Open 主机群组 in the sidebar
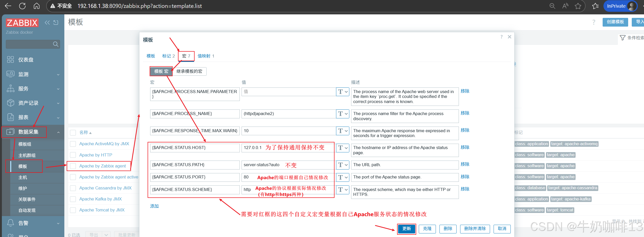The width and height of the screenshot is (644, 237). (27, 155)
